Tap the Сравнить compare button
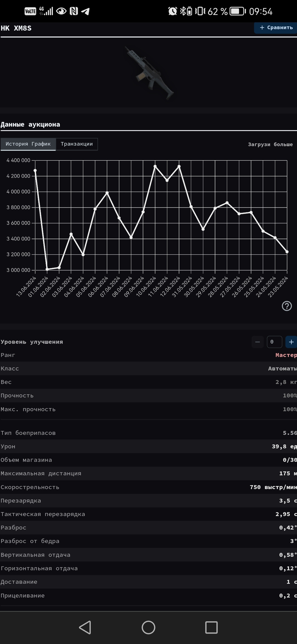The width and height of the screenshot is (297, 644). (276, 28)
